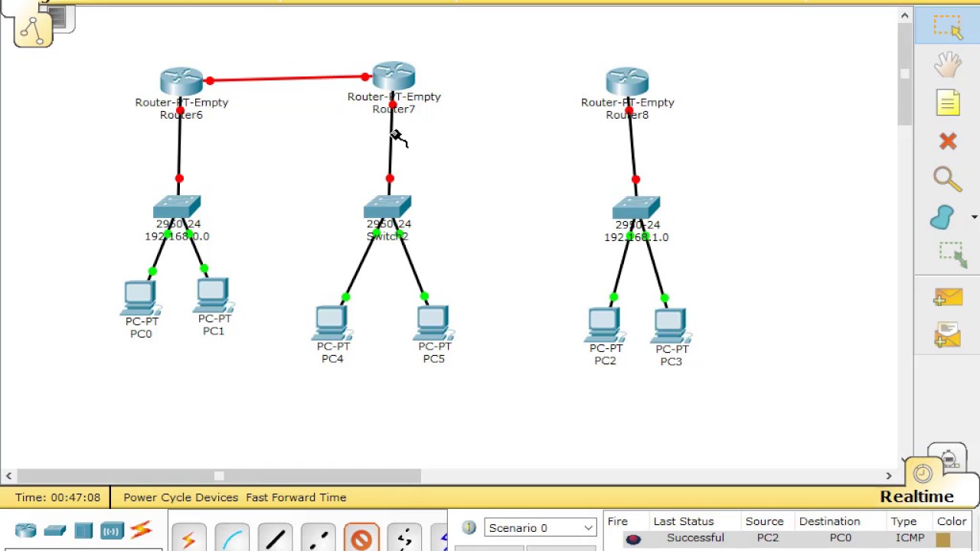980x551 pixels.
Task: Click the Router8 device
Action: click(x=627, y=82)
